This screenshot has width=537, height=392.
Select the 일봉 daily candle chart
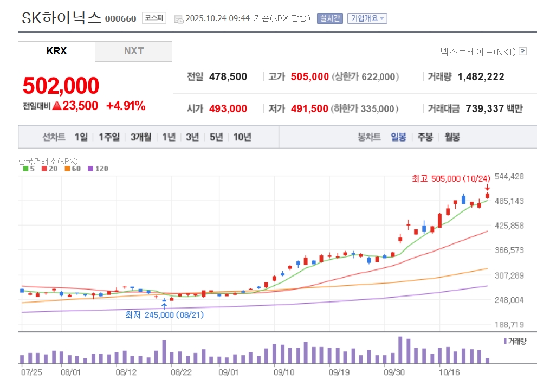pos(398,137)
